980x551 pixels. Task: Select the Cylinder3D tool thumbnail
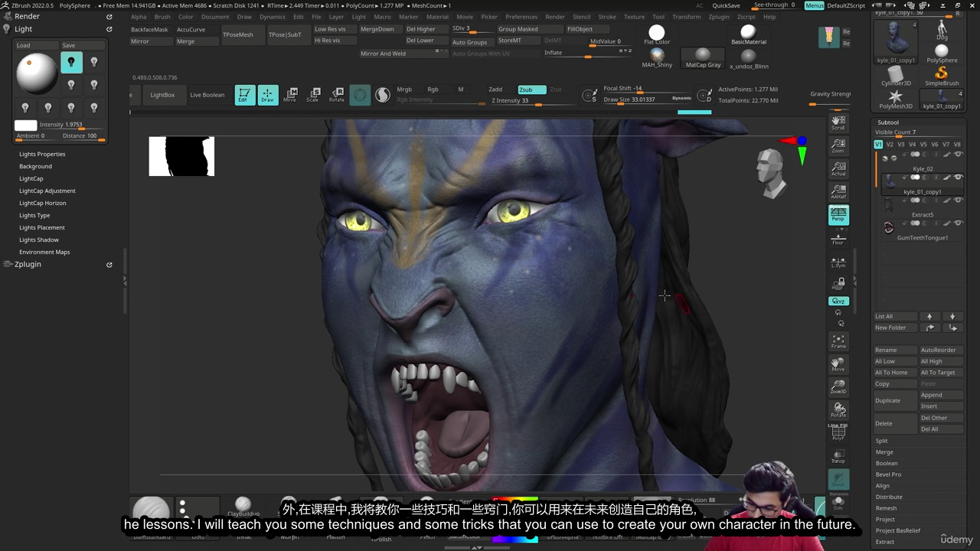point(895,75)
